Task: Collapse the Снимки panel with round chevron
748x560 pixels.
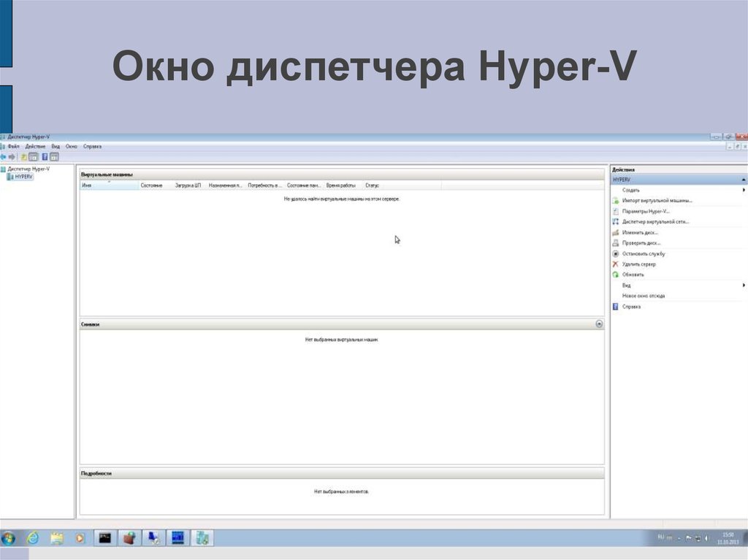Action: 599,323
